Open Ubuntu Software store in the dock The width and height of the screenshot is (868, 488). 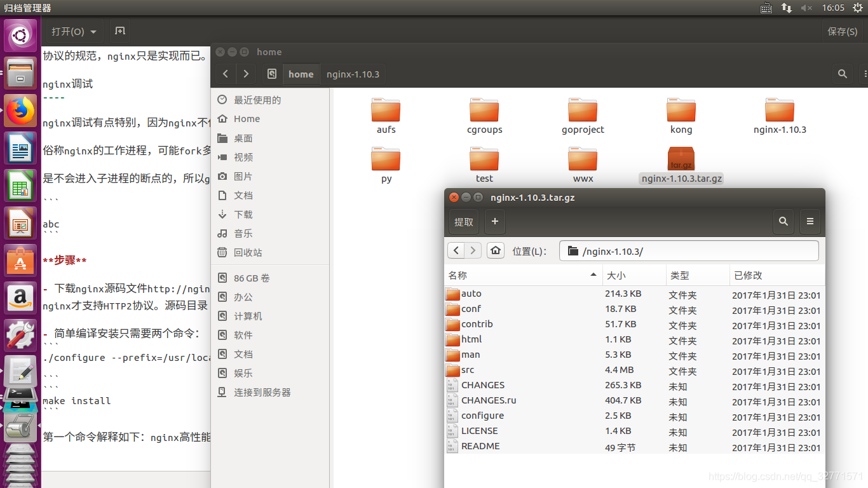pos(20,261)
